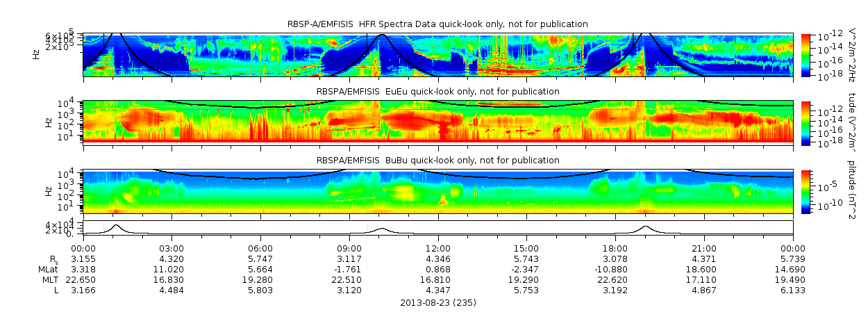
Task: Click the 06:00 time axis label
Action: point(260,249)
